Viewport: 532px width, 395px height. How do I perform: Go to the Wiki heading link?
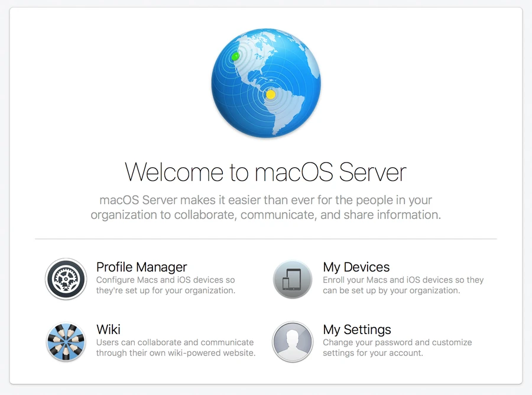108,329
